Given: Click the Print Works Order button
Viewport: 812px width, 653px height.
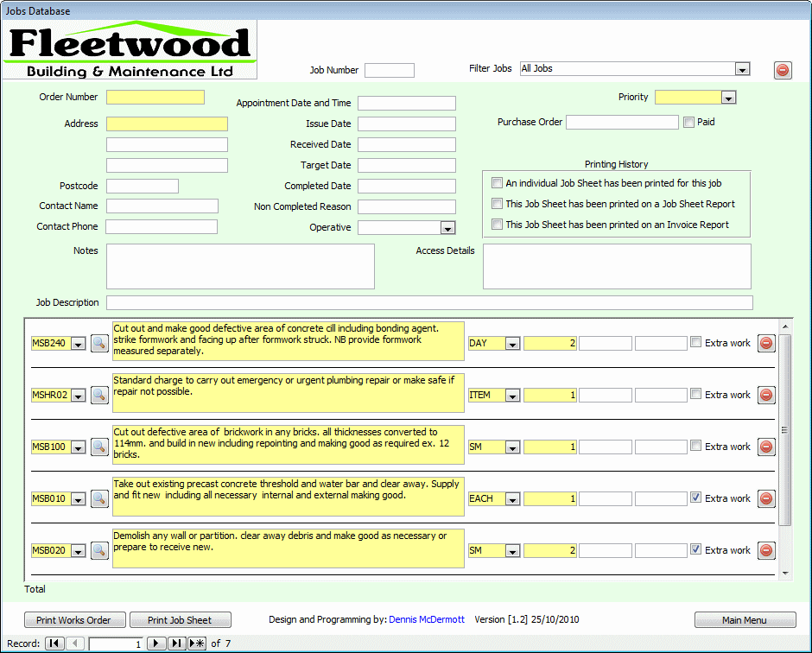Looking at the screenshot, I should pos(74,620).
